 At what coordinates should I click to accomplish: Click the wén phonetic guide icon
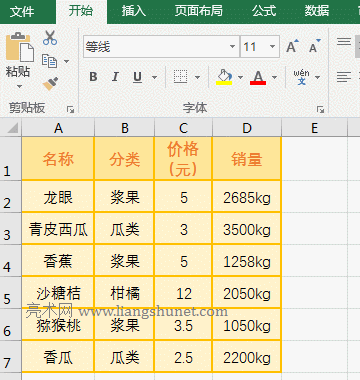tap(301, 77)
